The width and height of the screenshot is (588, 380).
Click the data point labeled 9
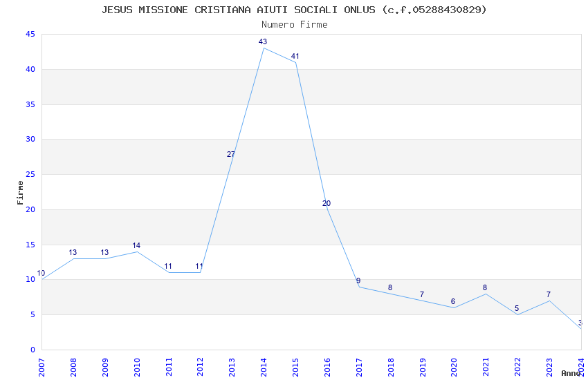359,287
